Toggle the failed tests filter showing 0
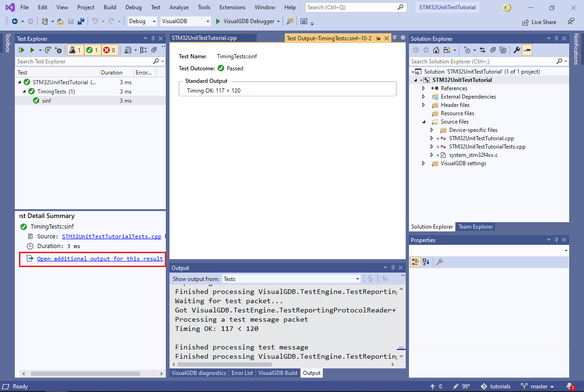The width and height of the screenshot is (584, 392). point(109,50)
